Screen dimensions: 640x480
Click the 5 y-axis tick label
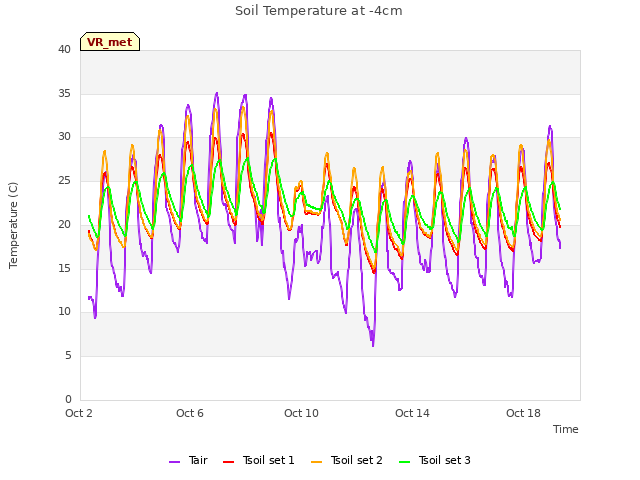(68, 356)
